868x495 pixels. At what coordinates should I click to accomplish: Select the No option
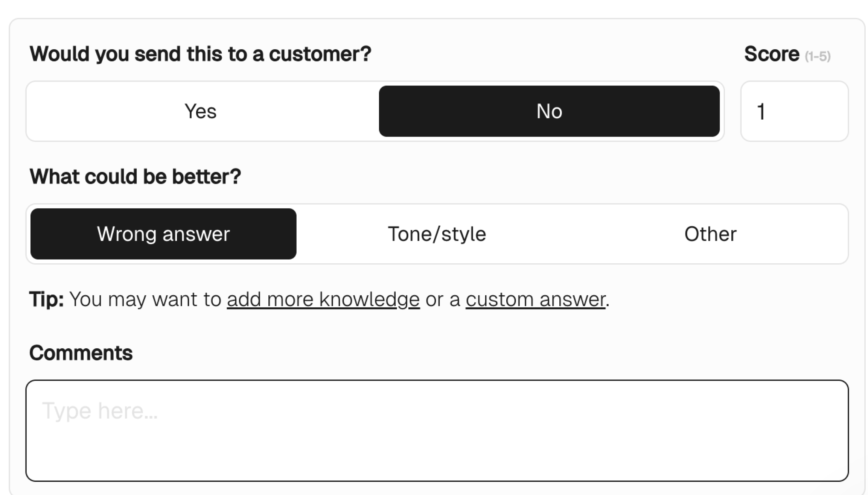click(549, 111)
